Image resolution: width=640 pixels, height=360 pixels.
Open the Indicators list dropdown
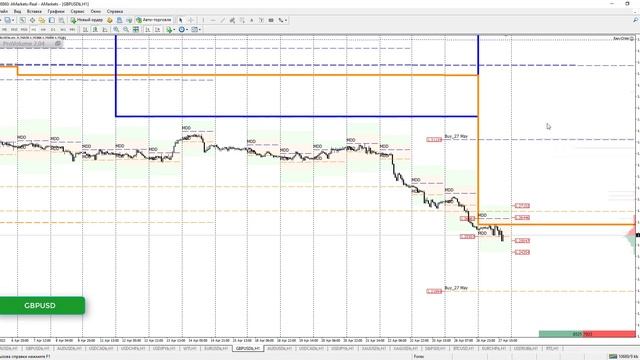point(171,29)
